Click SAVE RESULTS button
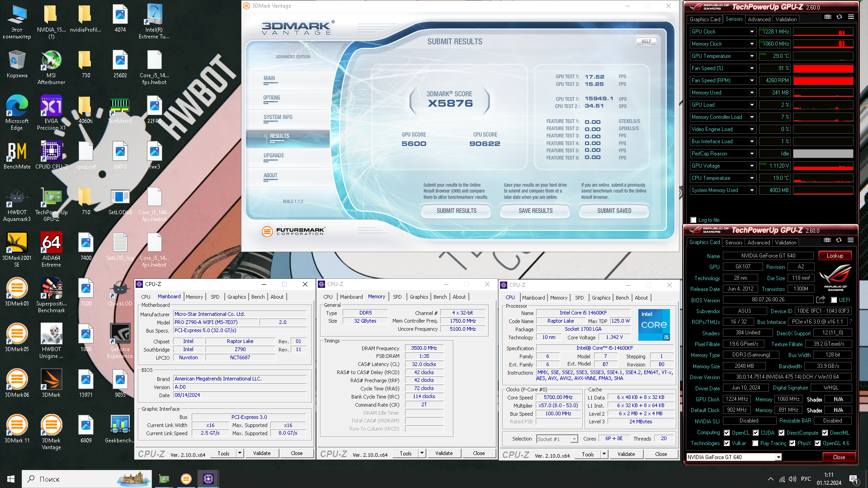This screenshot has width=868, height=488. click(x=535, y=211)
